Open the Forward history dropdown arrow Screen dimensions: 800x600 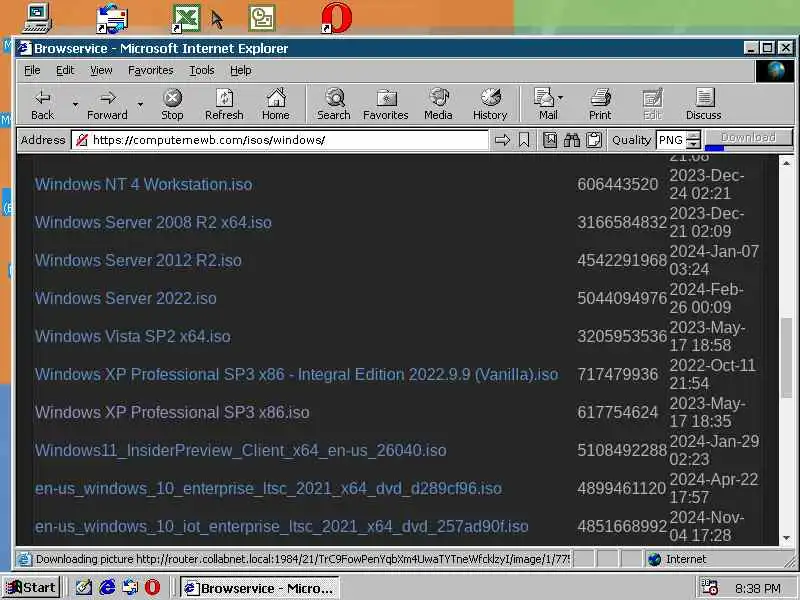pos(140,105)
